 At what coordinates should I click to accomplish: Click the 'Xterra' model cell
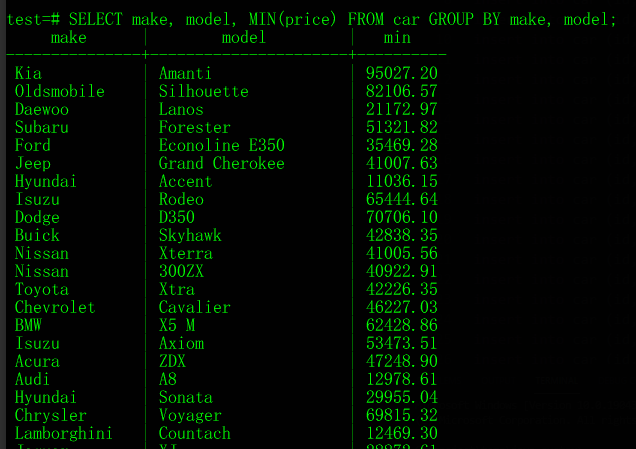185,253
